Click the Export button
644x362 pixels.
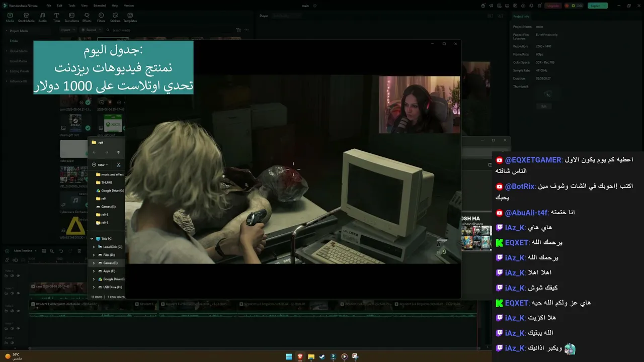click(598, 6)
